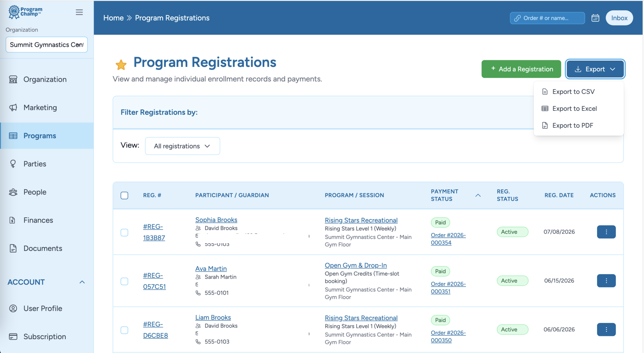The width and height of the screenshot is (644, 353).
Task: Select Export to CSV
Action: click(x=578, y=92)
